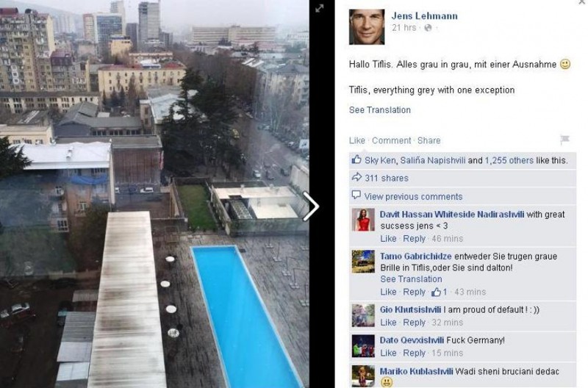Open the Jens Lehmann profile name link

[425, 16]
